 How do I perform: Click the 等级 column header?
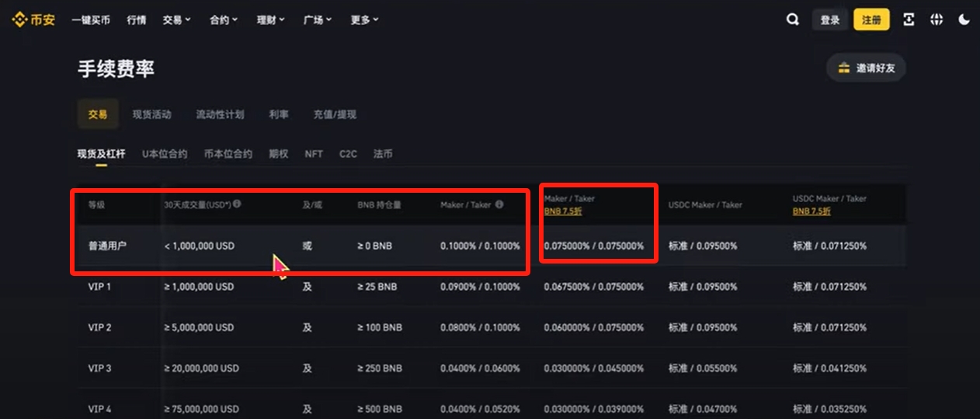click(x=96, y=204)
